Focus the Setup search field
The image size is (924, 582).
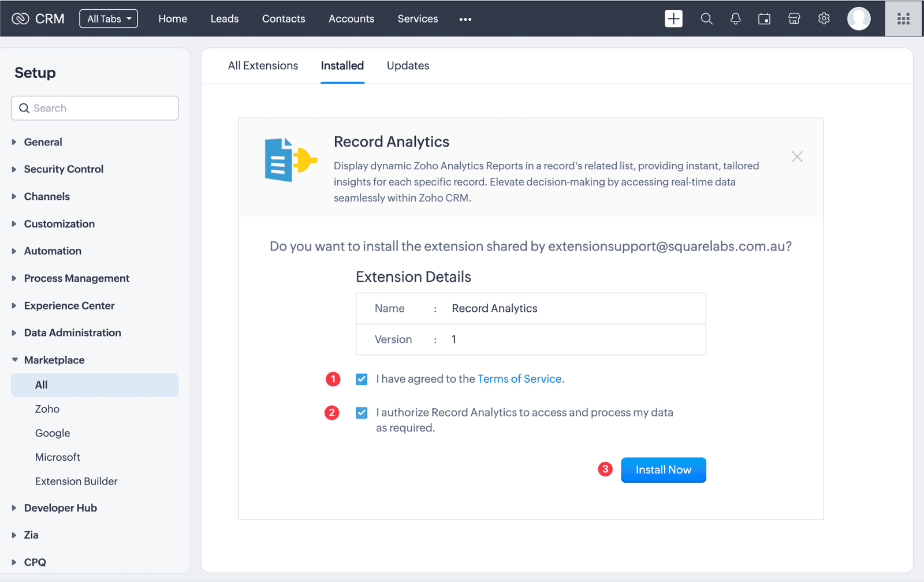(95, 108)
